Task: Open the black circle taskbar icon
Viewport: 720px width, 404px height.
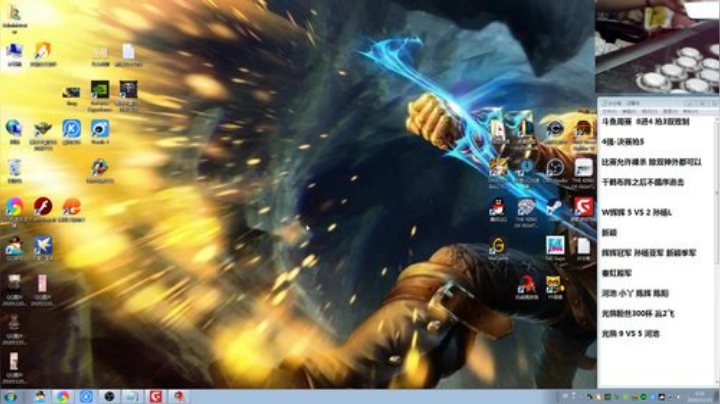Action: pyautogui.click(x=109, y=397)
